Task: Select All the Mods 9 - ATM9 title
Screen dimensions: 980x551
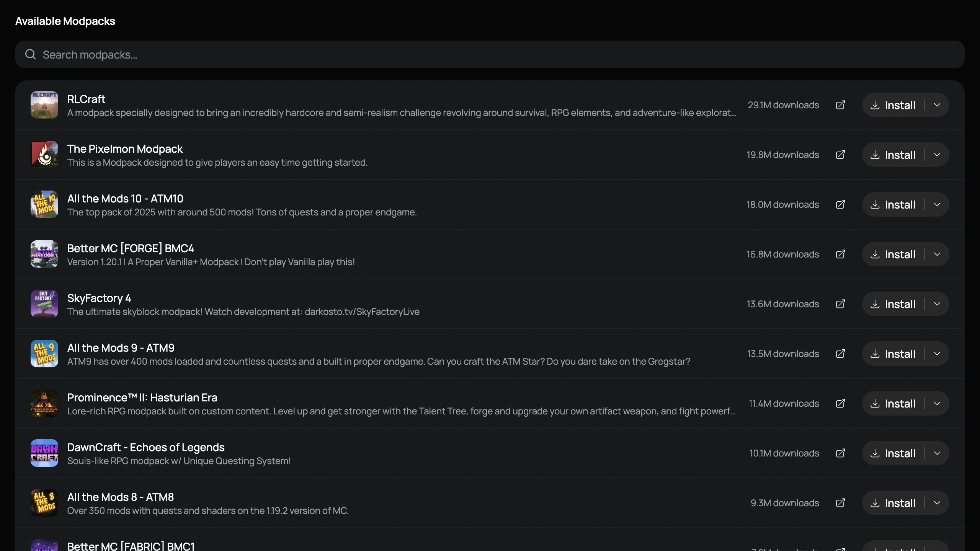Action: (121, 348)
